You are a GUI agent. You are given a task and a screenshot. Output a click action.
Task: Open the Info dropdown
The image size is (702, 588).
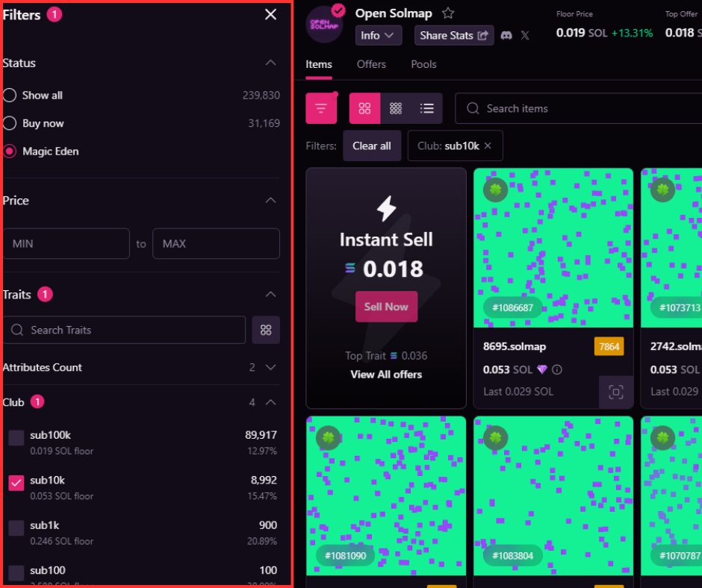(x=378, y=35)
